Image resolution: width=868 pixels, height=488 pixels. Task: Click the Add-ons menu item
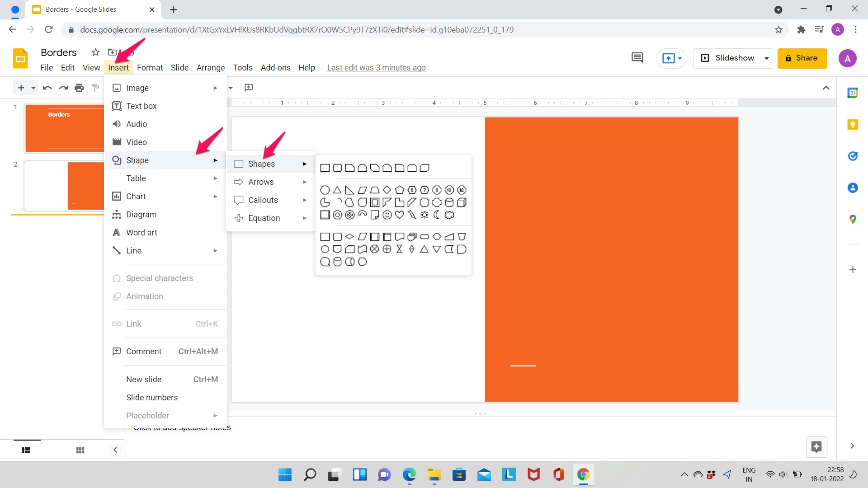point(275,67)
